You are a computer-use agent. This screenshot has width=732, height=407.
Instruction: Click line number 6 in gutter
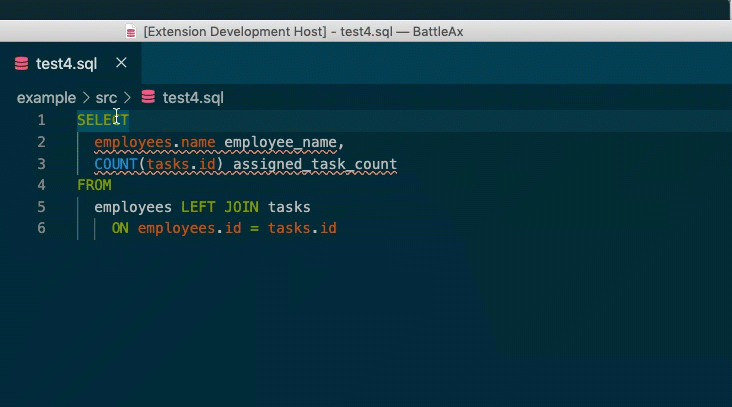(42, 228)
